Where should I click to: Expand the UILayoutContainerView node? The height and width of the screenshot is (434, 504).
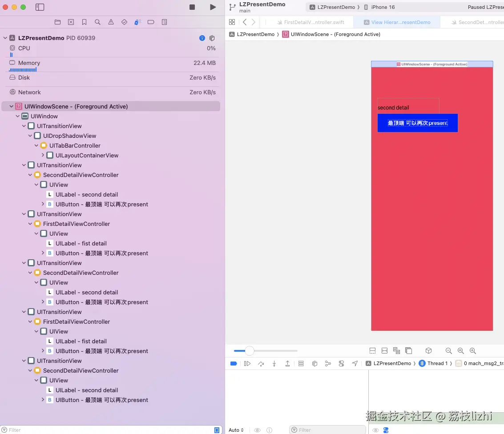click(43, 155)
